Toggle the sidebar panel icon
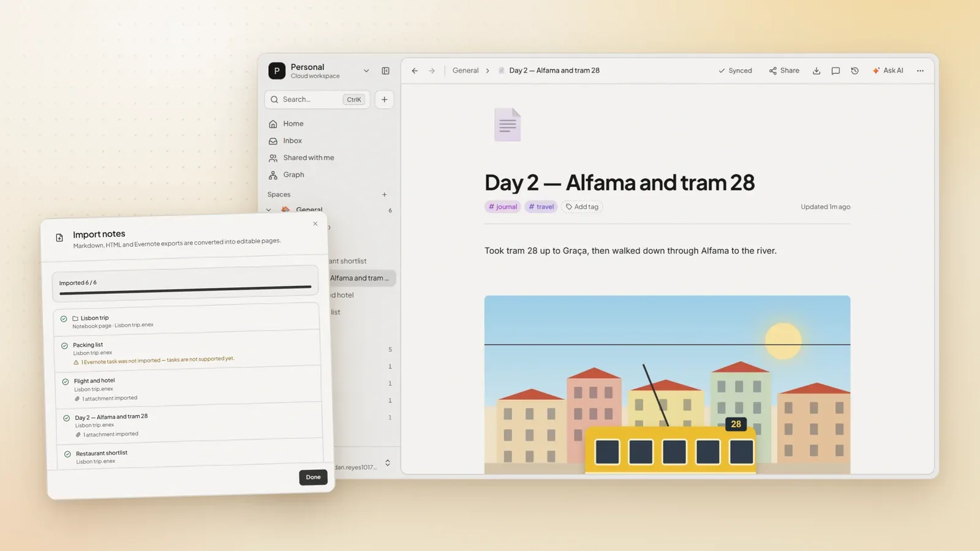This screenshot has width=980, height=551. 385,71
